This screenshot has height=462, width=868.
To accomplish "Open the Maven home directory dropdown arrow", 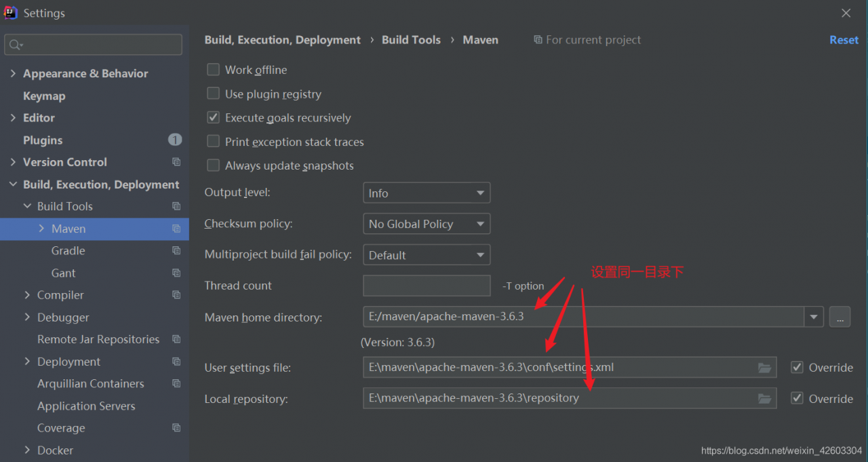I will (x=814, y=317).
